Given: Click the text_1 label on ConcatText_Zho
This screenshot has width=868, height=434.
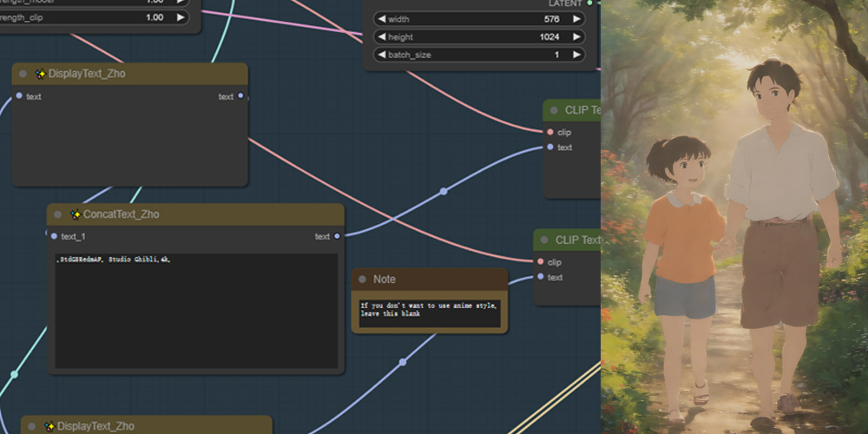Looking at the screenshot, I should [x=73, y=236].
